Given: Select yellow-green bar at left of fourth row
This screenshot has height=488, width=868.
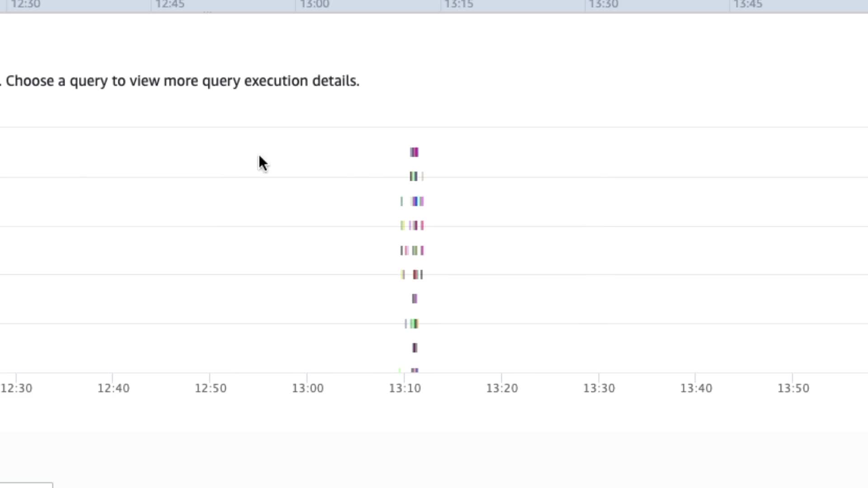Looking at the screenshot, I should point(402,225).
